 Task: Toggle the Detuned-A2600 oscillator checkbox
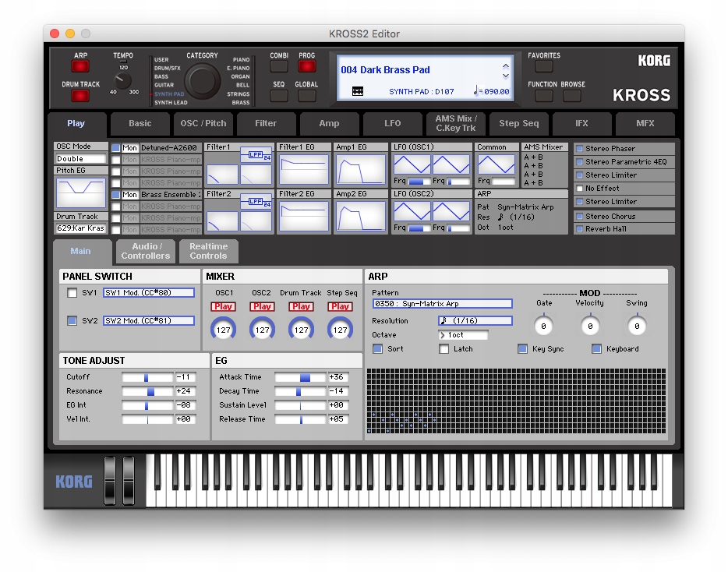[115, 147]
